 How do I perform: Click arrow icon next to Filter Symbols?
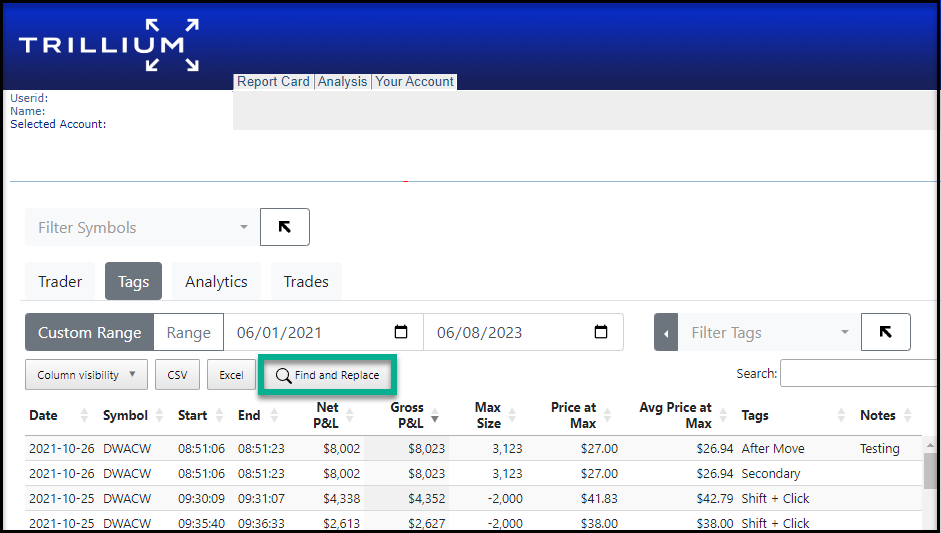(285, 227)
